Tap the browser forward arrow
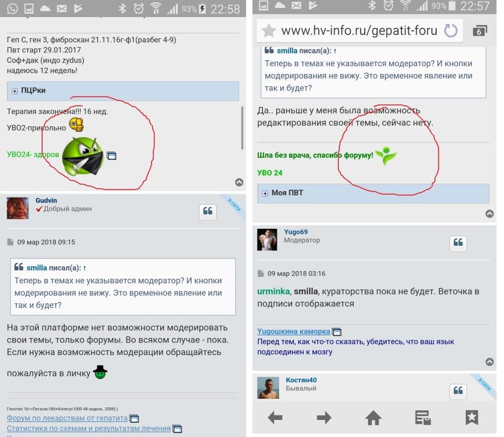The height and width of the screenshot is (437, 504). [x=324, y=418]
